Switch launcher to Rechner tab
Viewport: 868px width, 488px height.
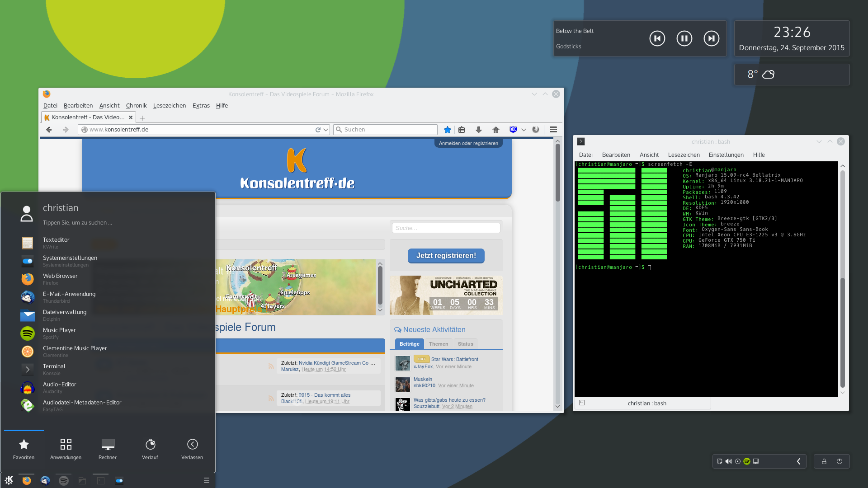click(108, 449)
